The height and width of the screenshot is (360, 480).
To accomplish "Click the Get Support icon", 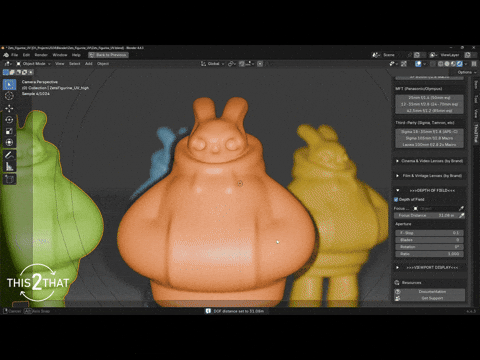I will tap(398, 298).
